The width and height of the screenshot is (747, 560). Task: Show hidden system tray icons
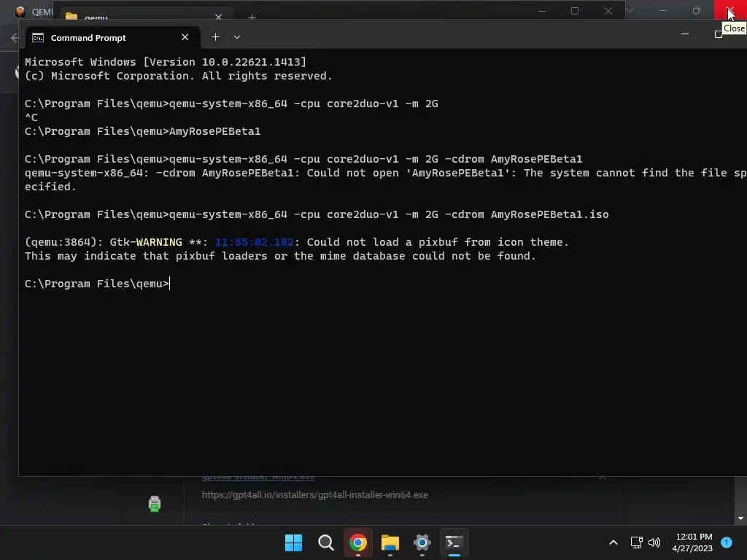614,542
